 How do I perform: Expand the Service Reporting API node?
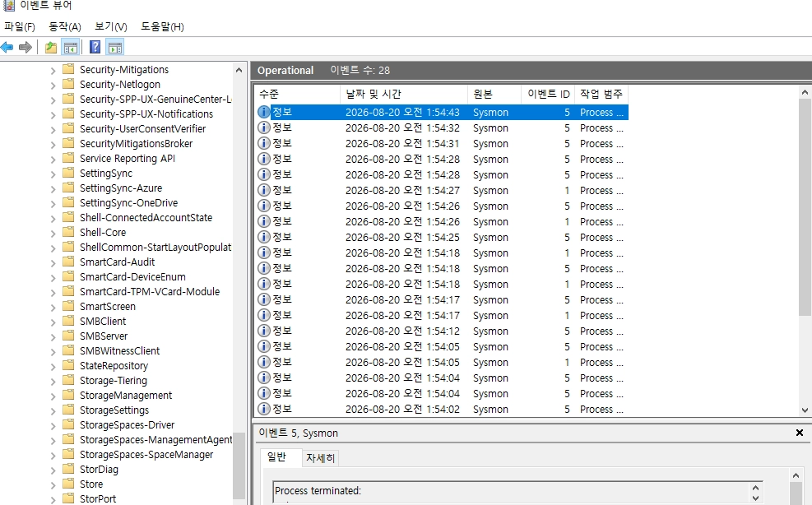coord(53,159)
